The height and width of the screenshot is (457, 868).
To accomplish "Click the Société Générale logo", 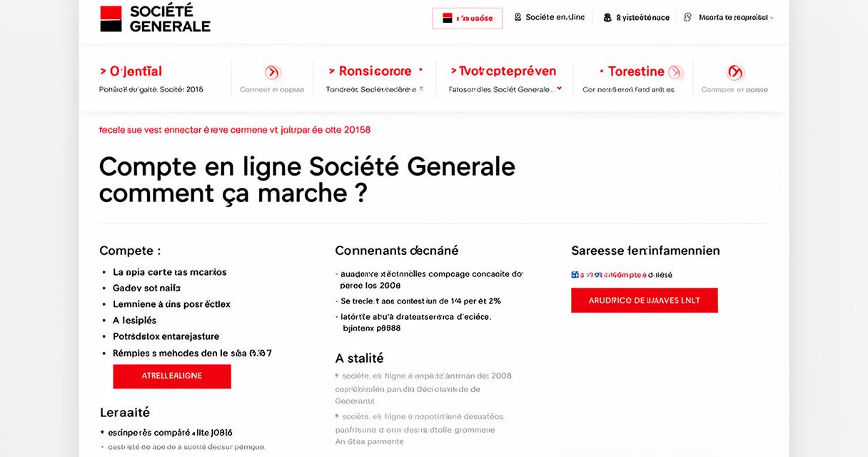I will (155, 19).
